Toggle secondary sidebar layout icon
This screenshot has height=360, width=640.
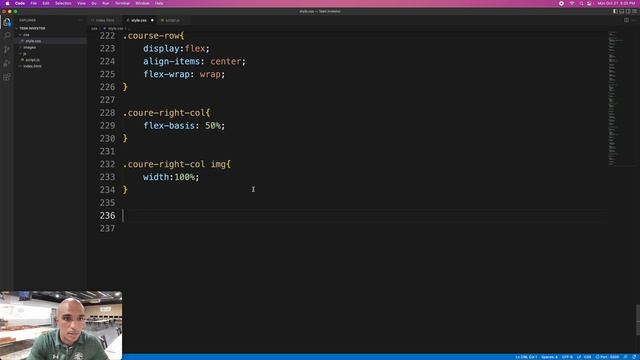628,11
